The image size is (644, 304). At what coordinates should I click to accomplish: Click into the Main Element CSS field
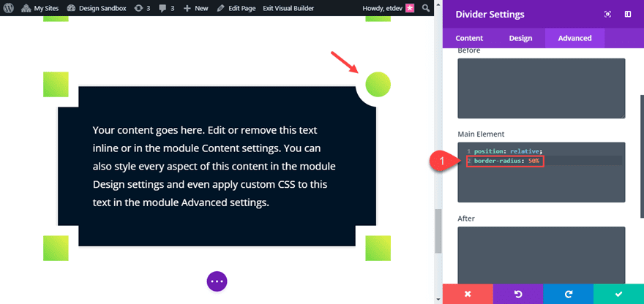pos(542,172)
